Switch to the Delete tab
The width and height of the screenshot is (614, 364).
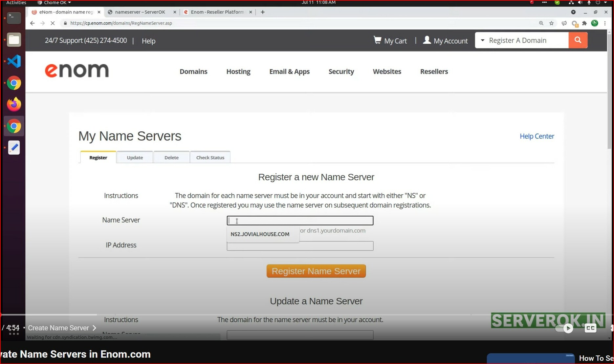(x=171, y=157)
